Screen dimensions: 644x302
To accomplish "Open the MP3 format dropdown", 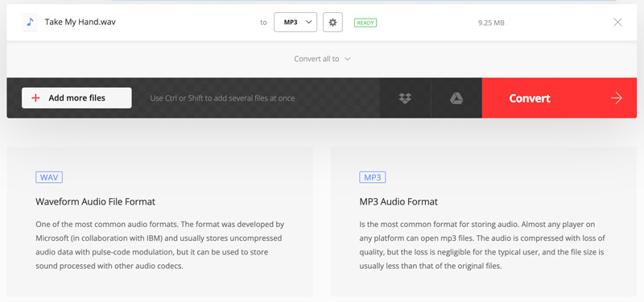I will 295,23.
